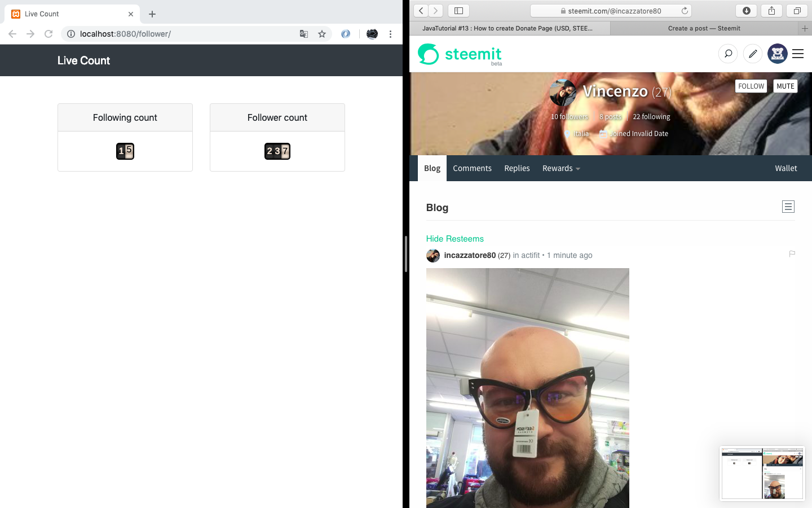Click the Chrome back arrow

[12, 34]
